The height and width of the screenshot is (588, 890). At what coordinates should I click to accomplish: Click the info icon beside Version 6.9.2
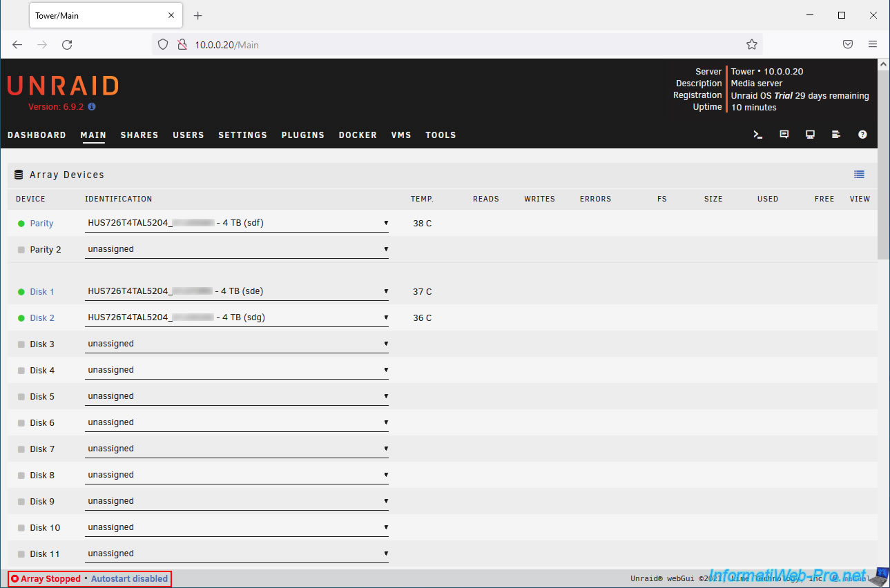pyautogui.click(x=92, y=107)
